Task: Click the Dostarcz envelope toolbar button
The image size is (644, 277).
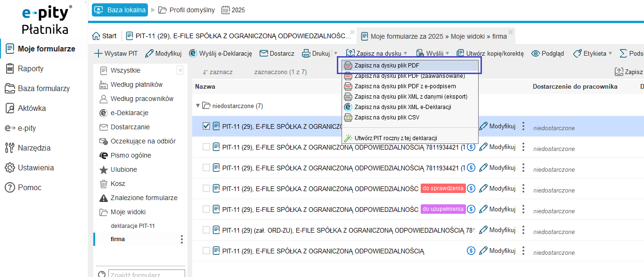Action: [277, 53]
